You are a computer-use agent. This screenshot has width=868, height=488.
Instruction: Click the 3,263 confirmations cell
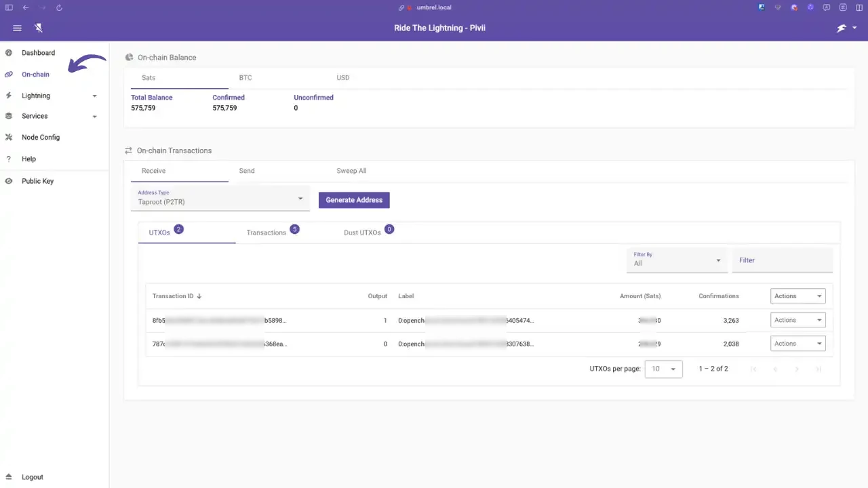[731, 320]
